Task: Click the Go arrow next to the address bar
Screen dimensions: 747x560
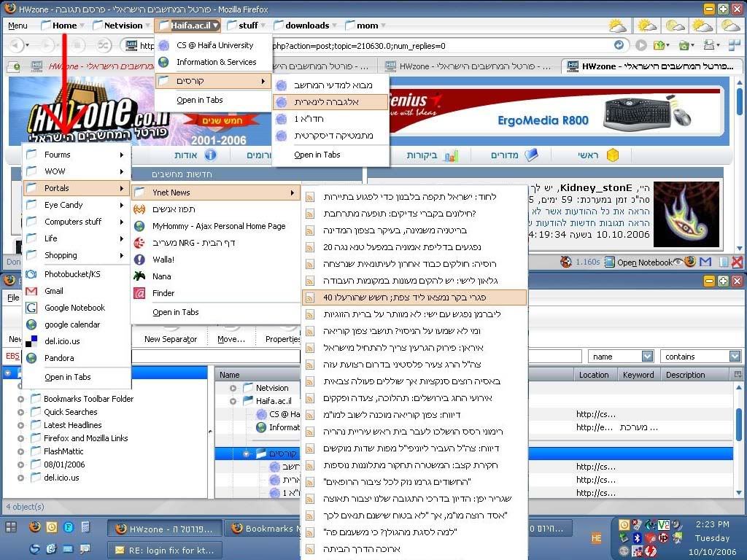Action: click(x=641, y=45)
